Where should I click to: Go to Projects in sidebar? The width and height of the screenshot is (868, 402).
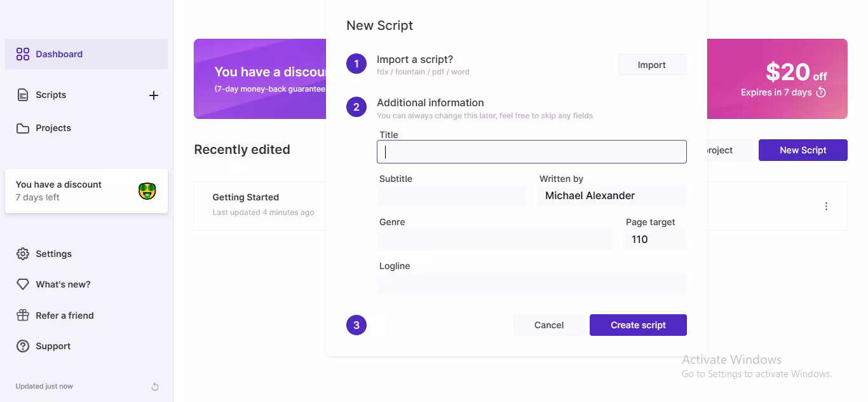coord(53,128)
